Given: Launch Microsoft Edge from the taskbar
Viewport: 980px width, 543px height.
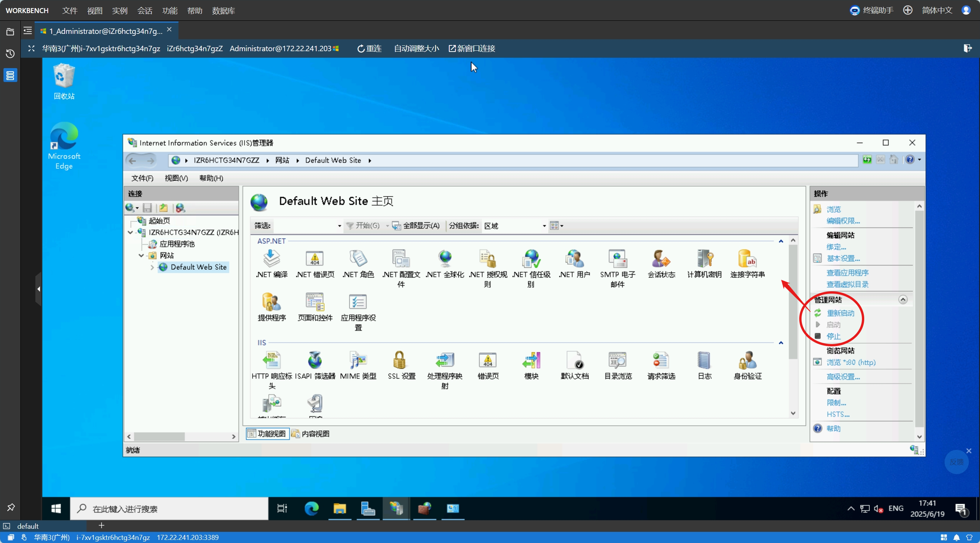Looking at the screenshot, I should point(312,509).
